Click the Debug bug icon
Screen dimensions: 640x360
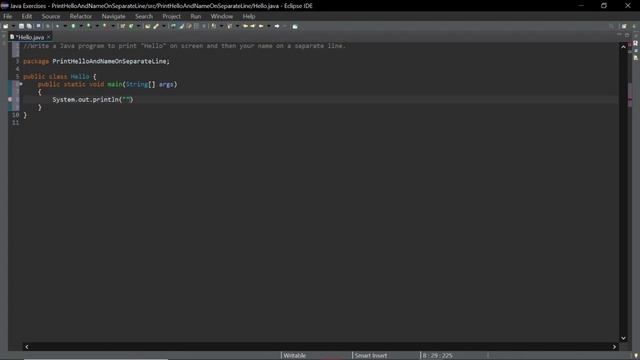pyautogui.click(x=57, y=26)
